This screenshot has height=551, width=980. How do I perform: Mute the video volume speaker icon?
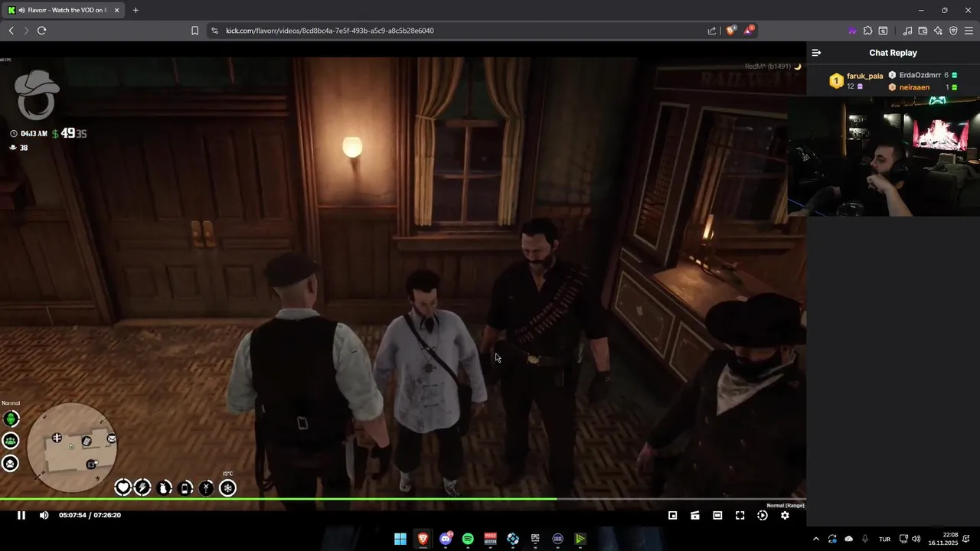pos(44,515)
